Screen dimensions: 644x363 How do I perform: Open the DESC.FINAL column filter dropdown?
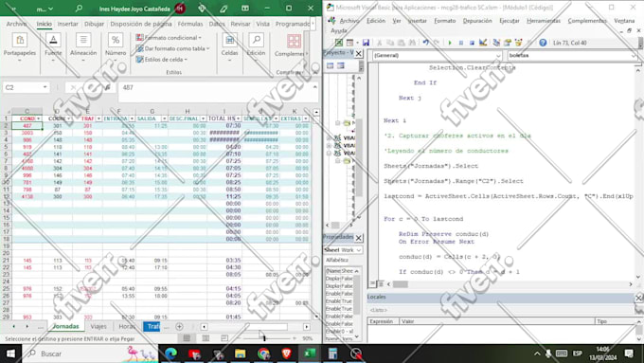(x=204, y=118)
